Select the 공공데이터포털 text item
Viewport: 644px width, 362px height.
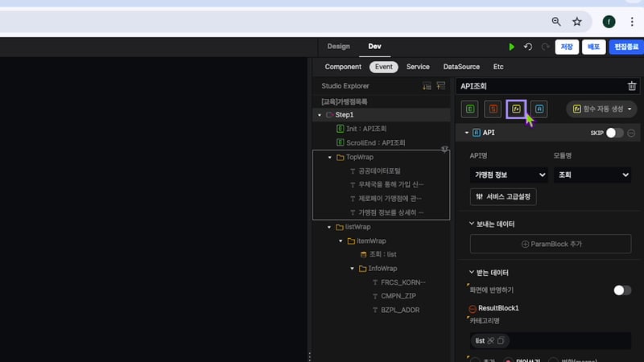(379, 171)
